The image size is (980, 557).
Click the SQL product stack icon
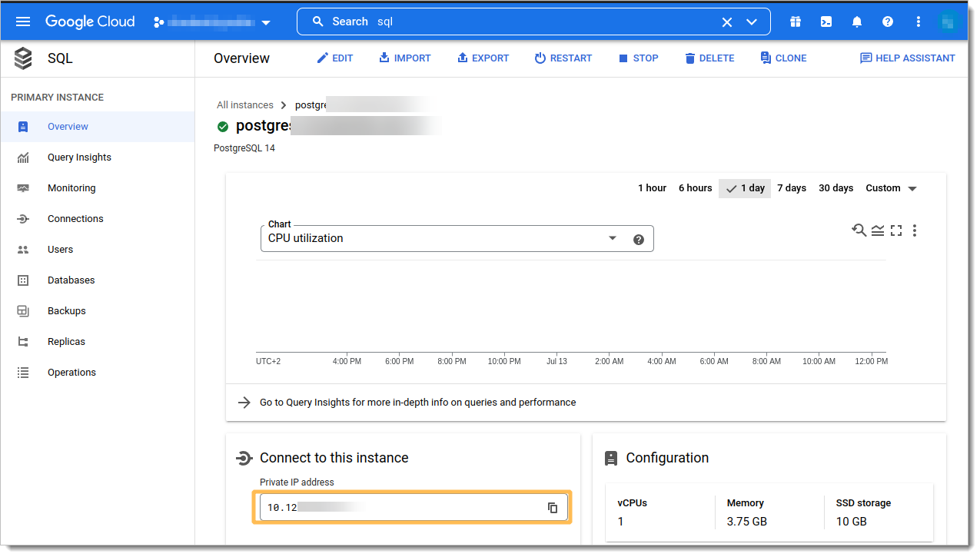tap(23, 58)
